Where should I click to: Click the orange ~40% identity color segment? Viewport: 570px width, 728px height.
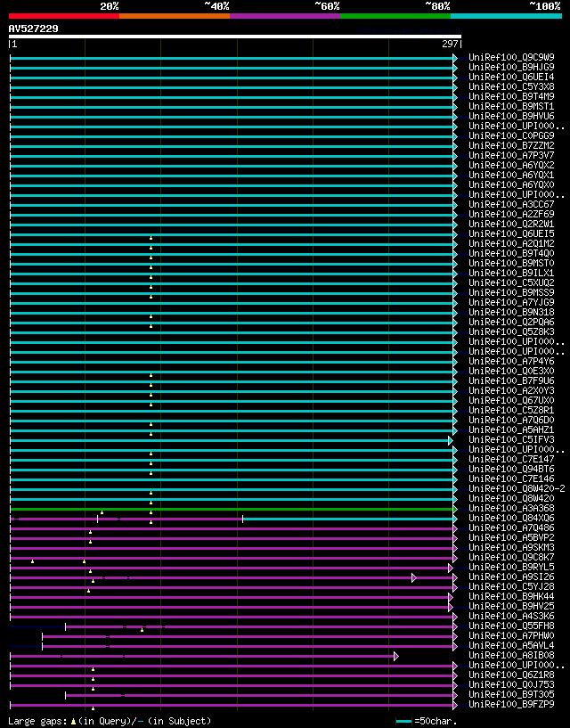click(175, 16)
